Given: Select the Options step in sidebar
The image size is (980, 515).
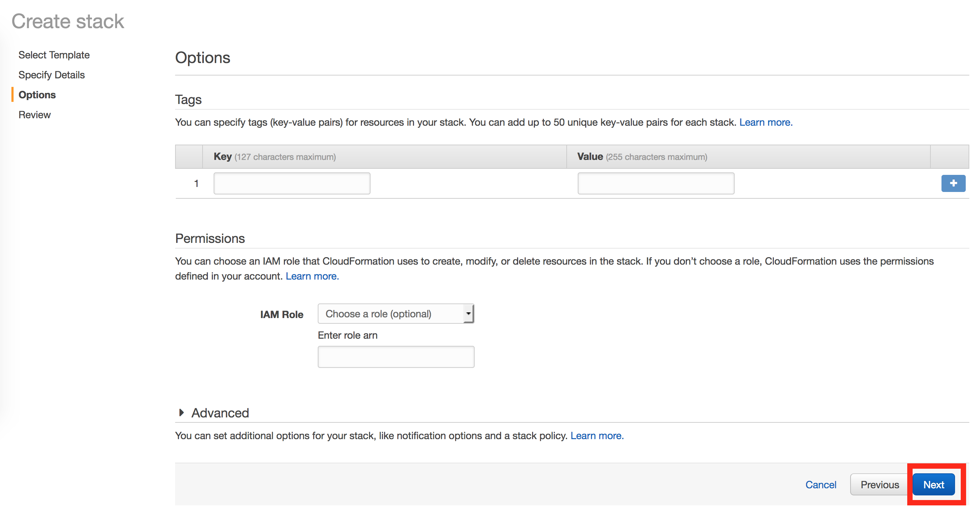Looking at the screenshot, I should pyautogui.click(x=37, y=95).
